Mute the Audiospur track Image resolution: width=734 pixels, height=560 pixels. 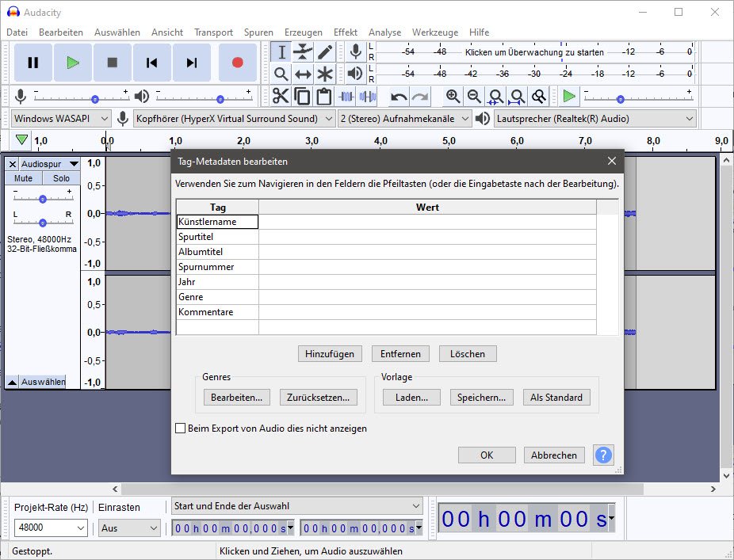tap(23, 178)
